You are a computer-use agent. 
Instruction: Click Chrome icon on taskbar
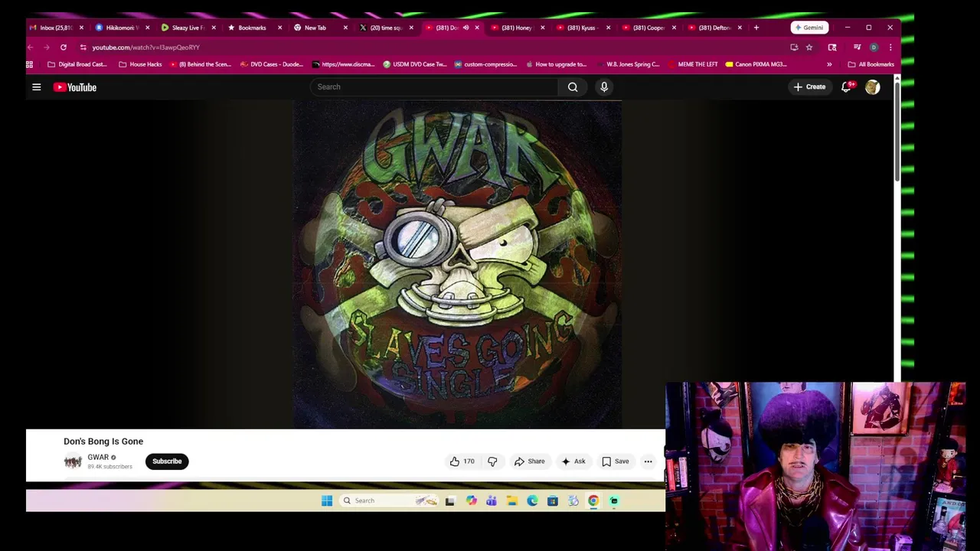click(x=593, y=500)
